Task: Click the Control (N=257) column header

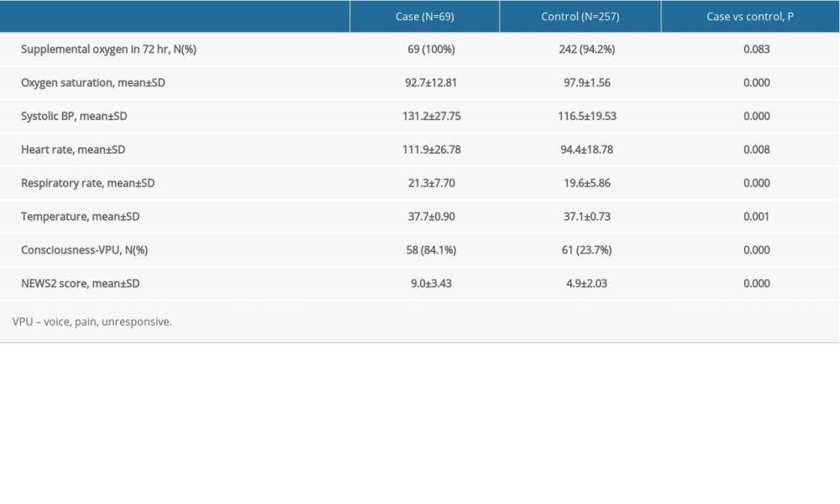Action: click(x=581, y=16)
